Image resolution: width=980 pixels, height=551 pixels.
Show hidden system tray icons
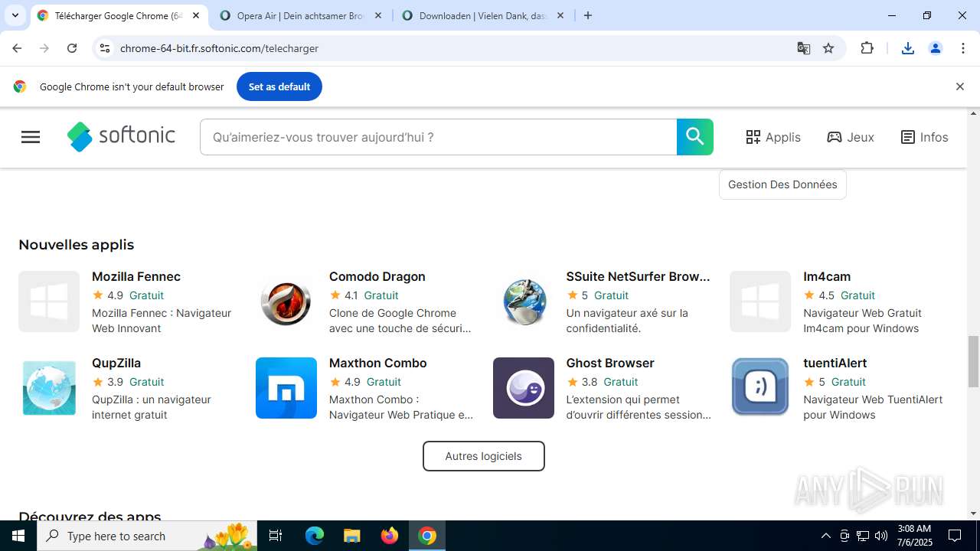coord(825,536)
